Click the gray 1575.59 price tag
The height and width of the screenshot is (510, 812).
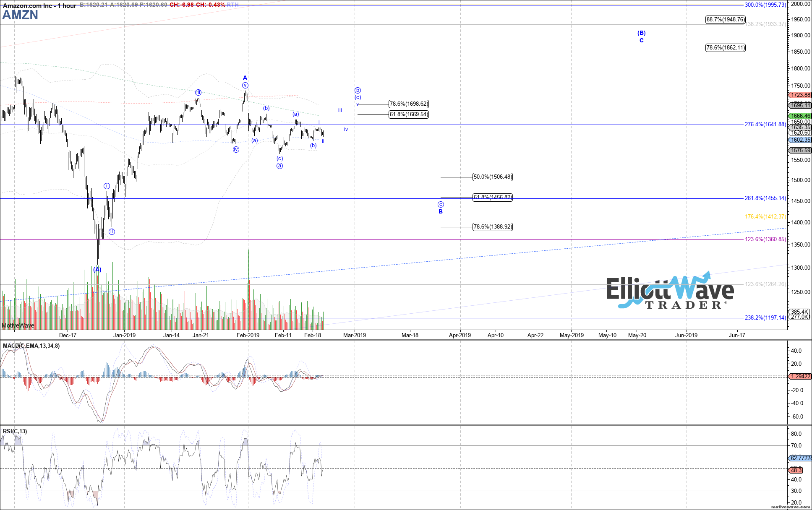(x=800, y=151)
